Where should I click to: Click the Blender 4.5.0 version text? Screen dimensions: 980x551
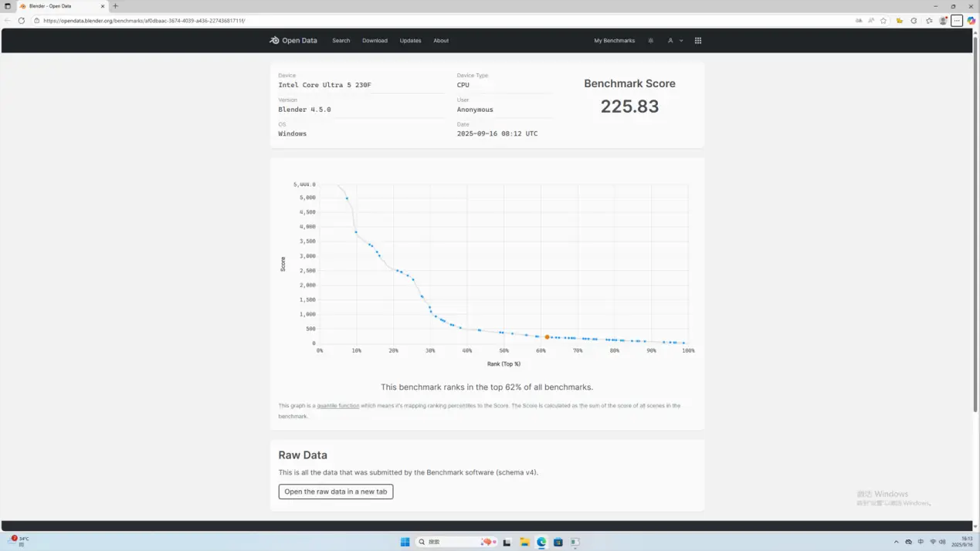(x=304, y=110)
